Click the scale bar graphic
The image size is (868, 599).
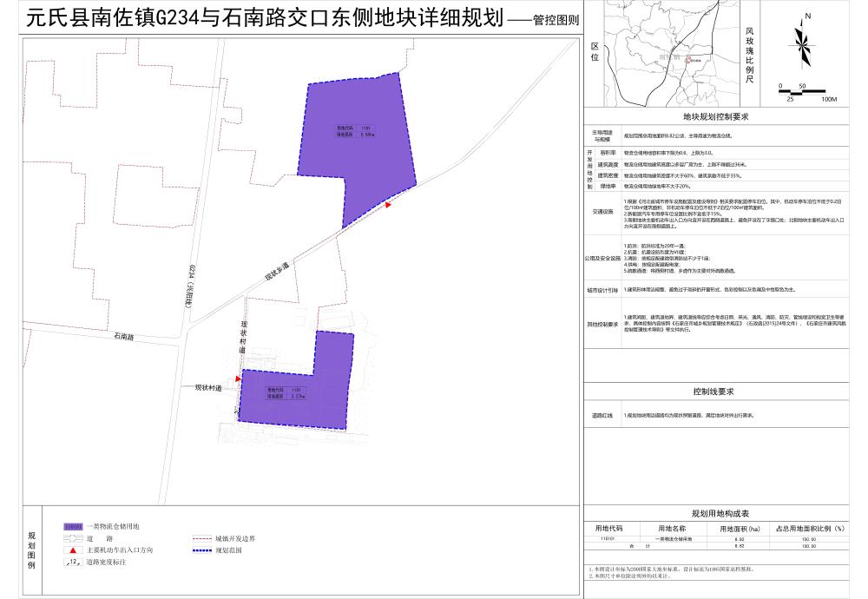coord(806,92)
